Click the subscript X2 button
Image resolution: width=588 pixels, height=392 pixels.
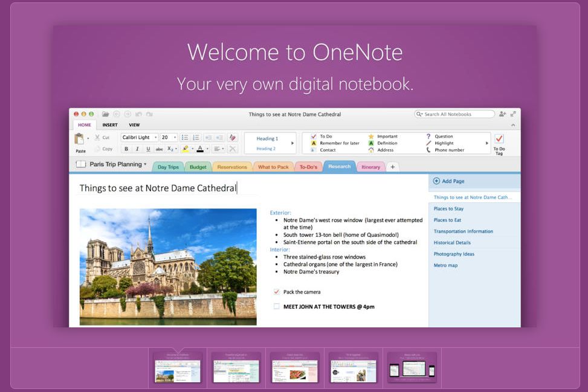170,149
